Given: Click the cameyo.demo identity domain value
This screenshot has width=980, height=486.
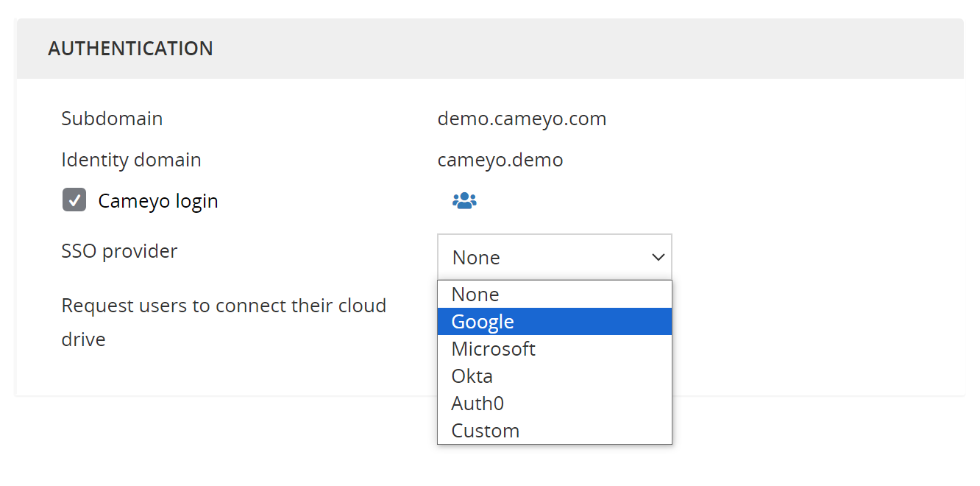Looking at the screenshot, I should (x=500, y=160).
